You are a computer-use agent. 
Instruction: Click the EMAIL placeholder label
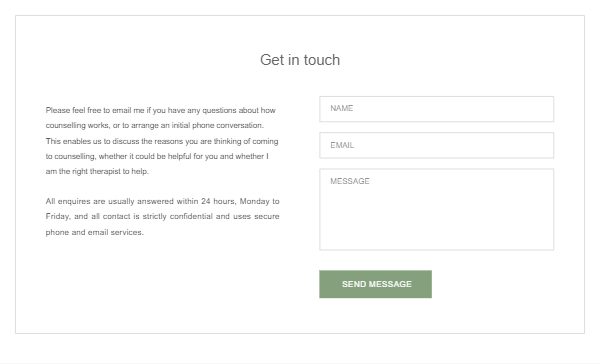(x=342, y=145)
